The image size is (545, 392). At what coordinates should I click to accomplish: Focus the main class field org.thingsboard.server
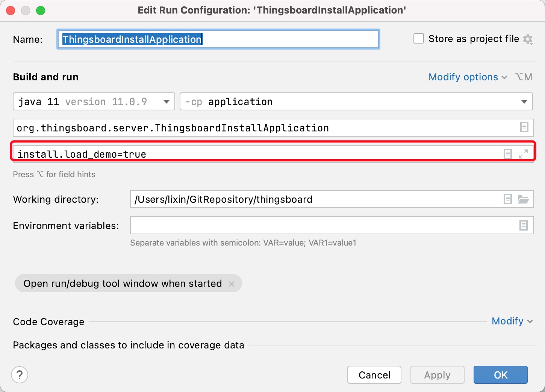coord(273,128)
